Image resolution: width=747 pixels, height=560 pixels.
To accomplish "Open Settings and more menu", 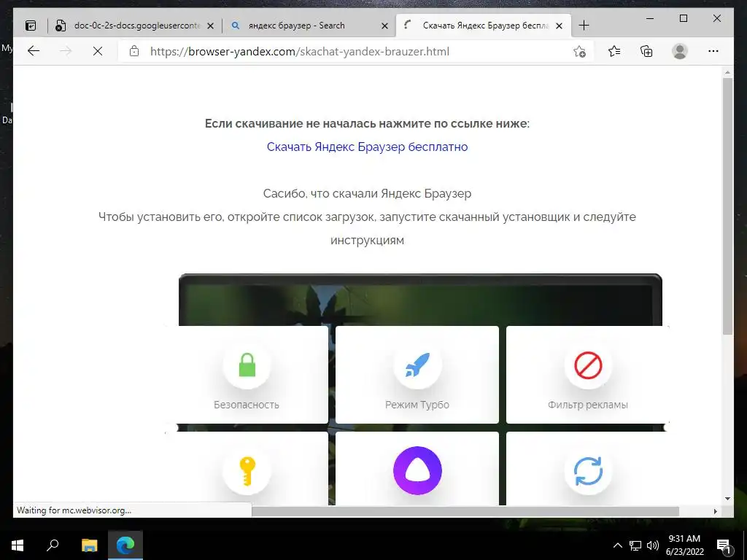I will (713, 52).
